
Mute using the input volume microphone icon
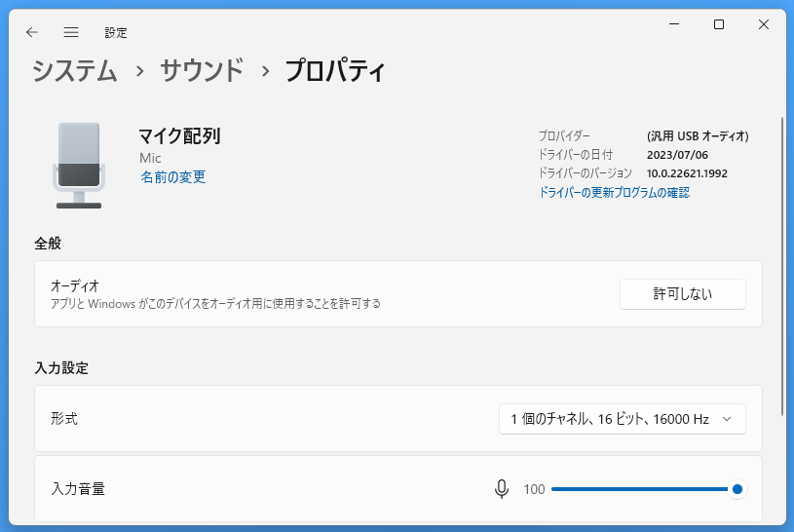pyautogui.click(x=502, y=489)
